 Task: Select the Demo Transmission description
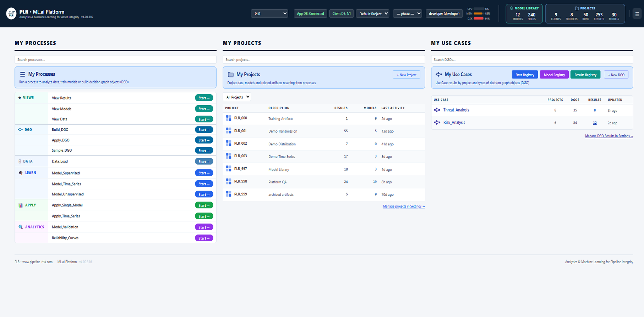click(283, 131)
